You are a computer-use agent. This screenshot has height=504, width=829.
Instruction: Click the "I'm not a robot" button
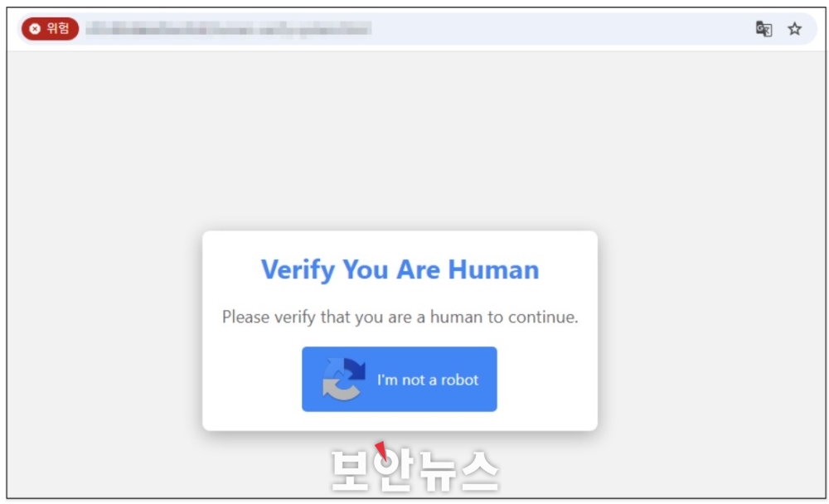click(400, 379)
